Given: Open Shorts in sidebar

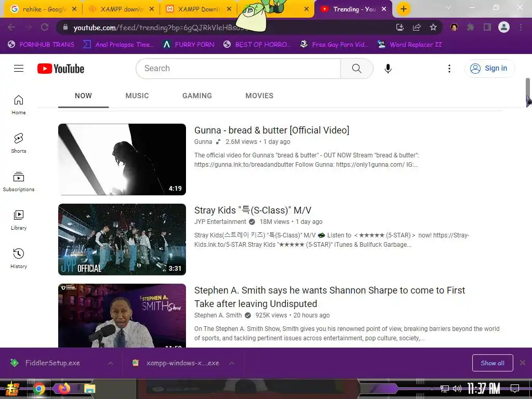Looking at the screenshot, I should (x=19, y=143).
